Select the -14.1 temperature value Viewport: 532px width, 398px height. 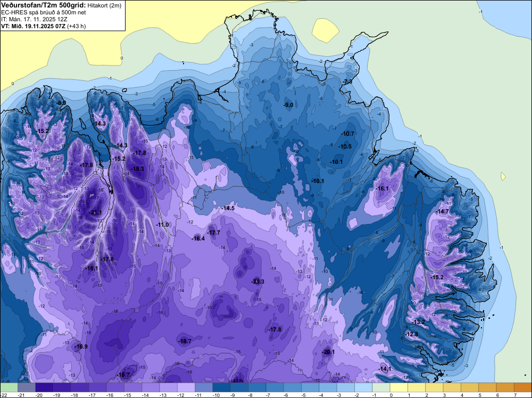tap(385, 369)
